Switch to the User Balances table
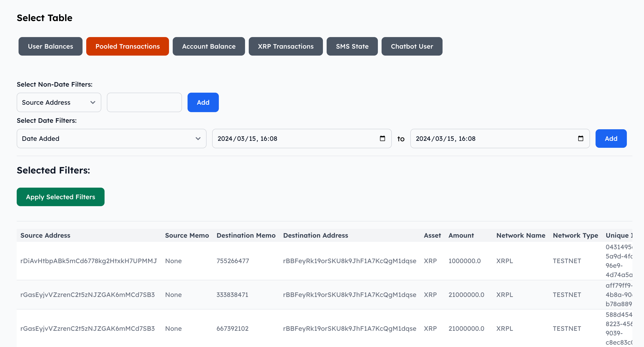 pyautogui.click(x=50, y=46)
